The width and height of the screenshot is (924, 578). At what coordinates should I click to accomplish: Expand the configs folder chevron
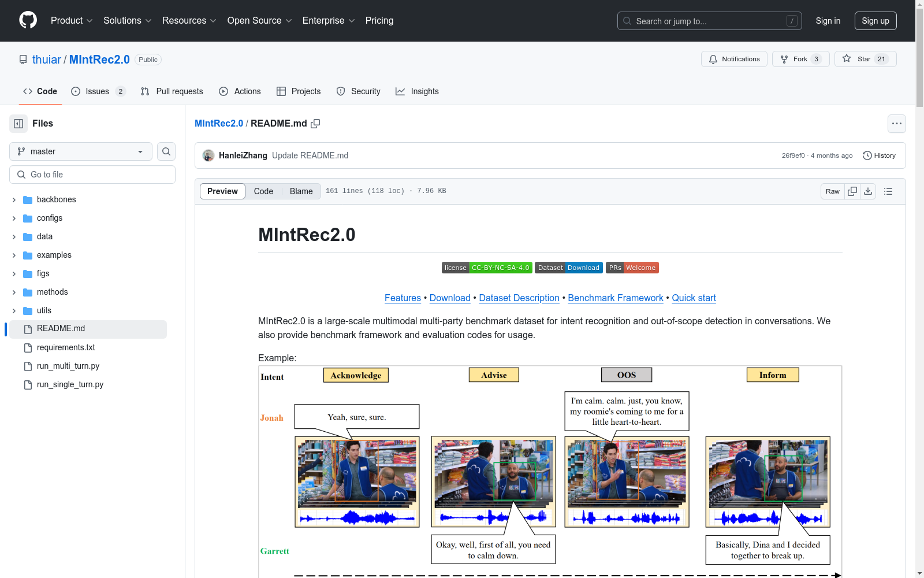click(14, 218)
